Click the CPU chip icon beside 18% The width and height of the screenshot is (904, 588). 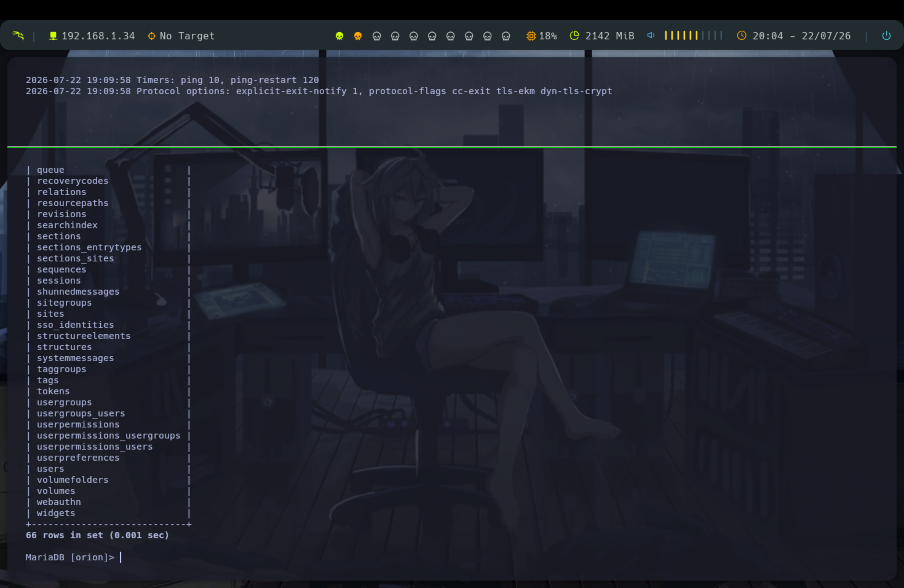click(x=531, y=36)
